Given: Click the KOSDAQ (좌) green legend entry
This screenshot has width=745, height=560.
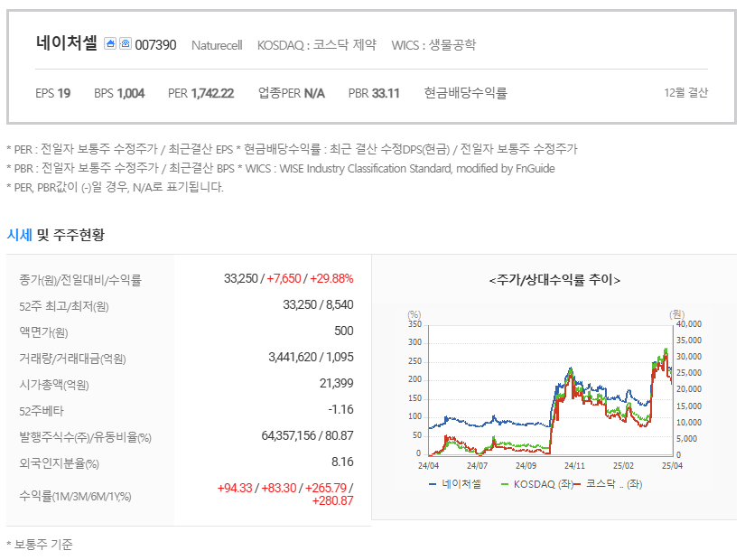Looking at the screenshot, I should [x=537, y=484].
